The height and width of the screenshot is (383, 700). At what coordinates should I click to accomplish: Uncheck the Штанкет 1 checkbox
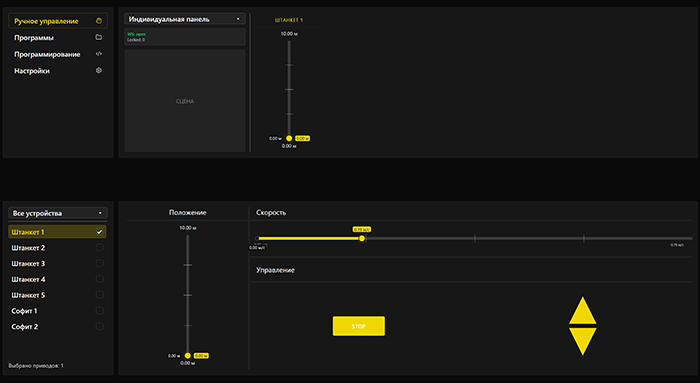pyautogui.click(x=100, y=232)
